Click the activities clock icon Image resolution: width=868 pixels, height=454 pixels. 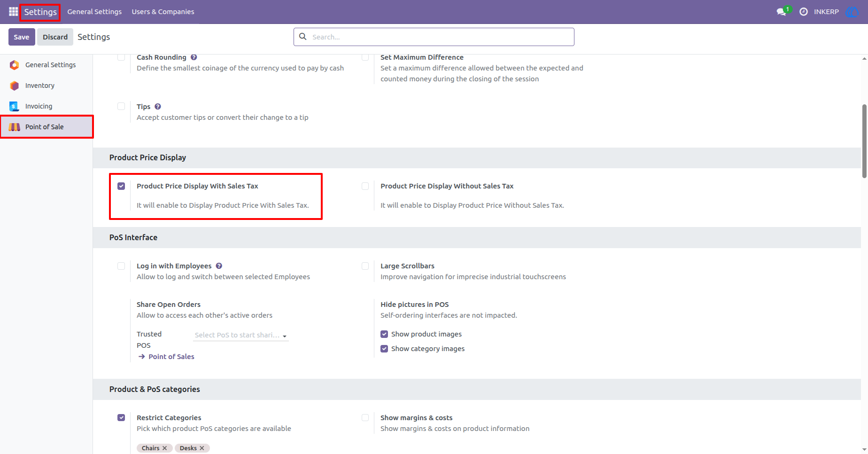804,12
